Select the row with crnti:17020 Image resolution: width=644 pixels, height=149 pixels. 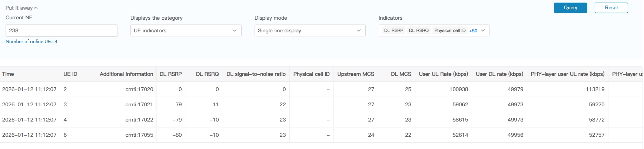click(139, 89)
